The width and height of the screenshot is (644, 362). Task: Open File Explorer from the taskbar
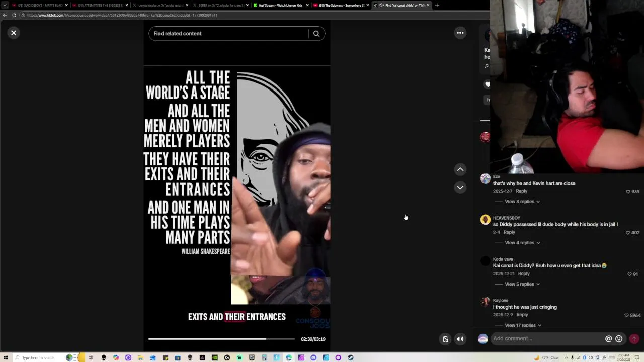tap(140, 357)
